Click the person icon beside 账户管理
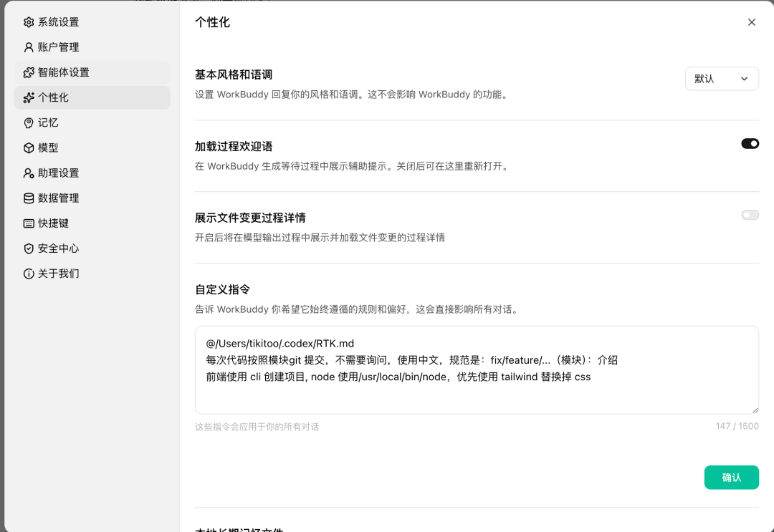The image size is (774, 532). pos(29,47)
